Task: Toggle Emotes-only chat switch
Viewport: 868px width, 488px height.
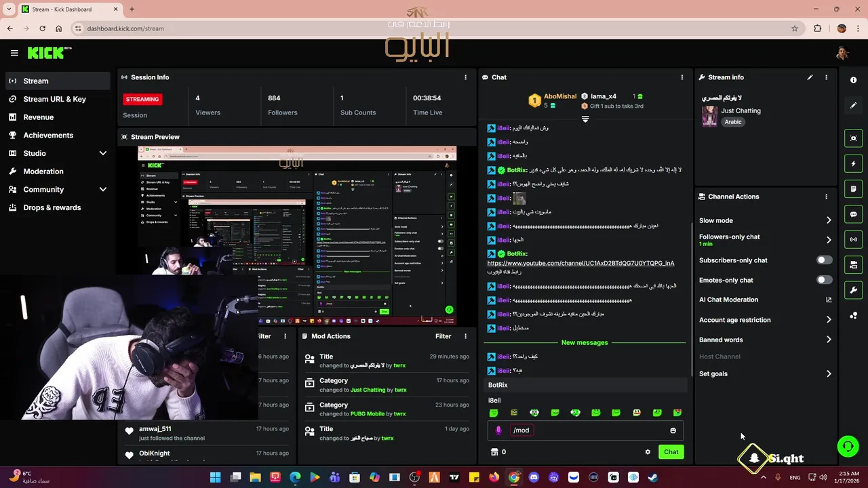Action: pos(824,280)
